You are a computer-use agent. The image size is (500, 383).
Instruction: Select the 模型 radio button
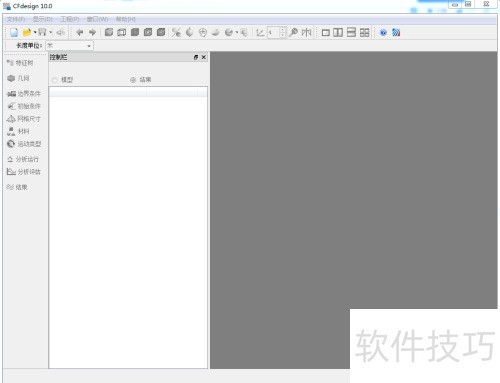pyautogui.click(x=55, y=80)
